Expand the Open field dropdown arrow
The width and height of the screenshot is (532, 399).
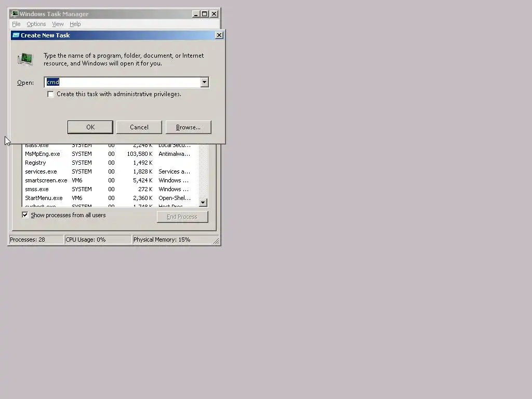204,82
